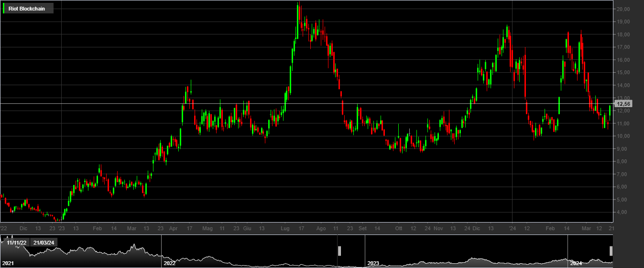Click the Giu month label on the time axis
The width and height of the screenshot is (644, 268).
[x=247, y=229]
